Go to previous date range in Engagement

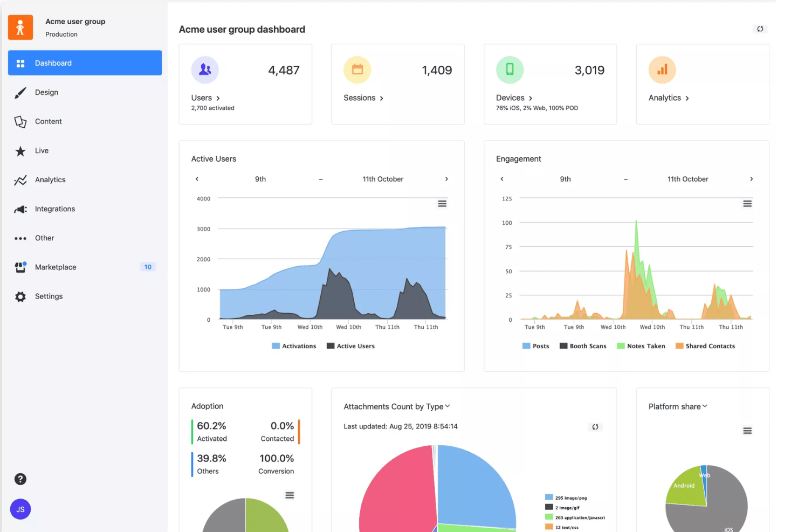click(502, 179)
